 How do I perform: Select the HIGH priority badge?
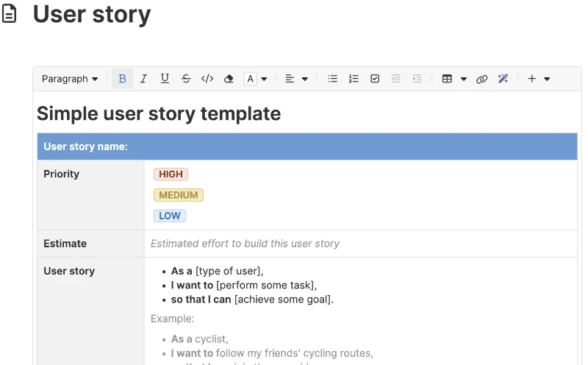(171, 174)
